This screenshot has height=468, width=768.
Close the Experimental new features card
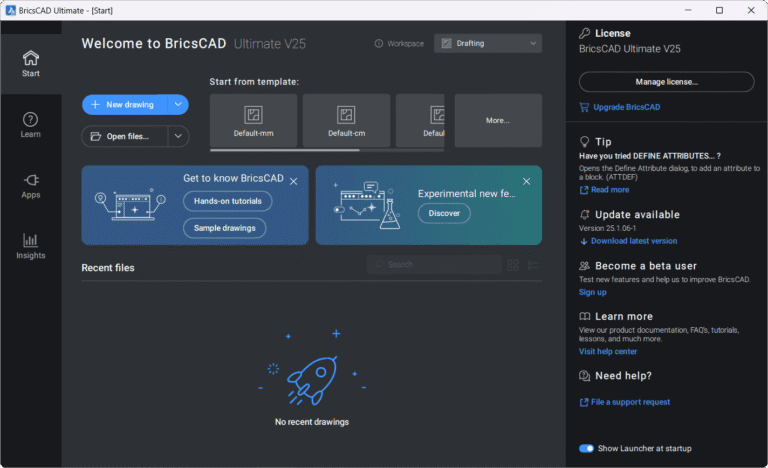(527, 181)
